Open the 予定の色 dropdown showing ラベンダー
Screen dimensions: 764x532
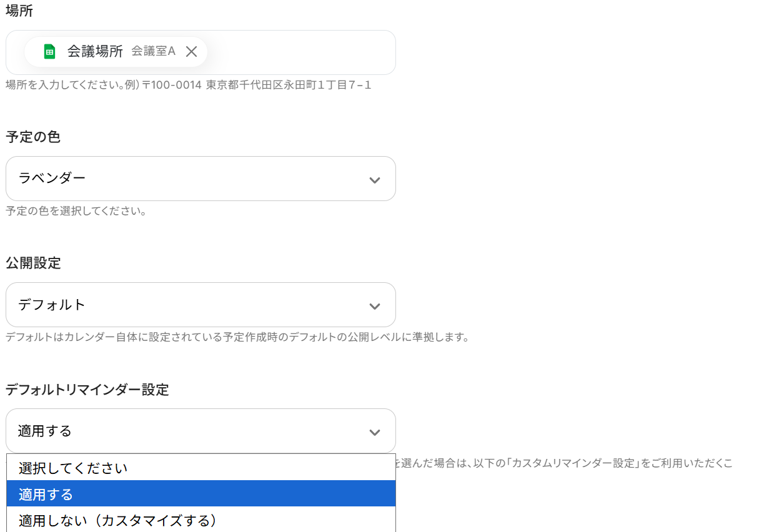point(187,179)
